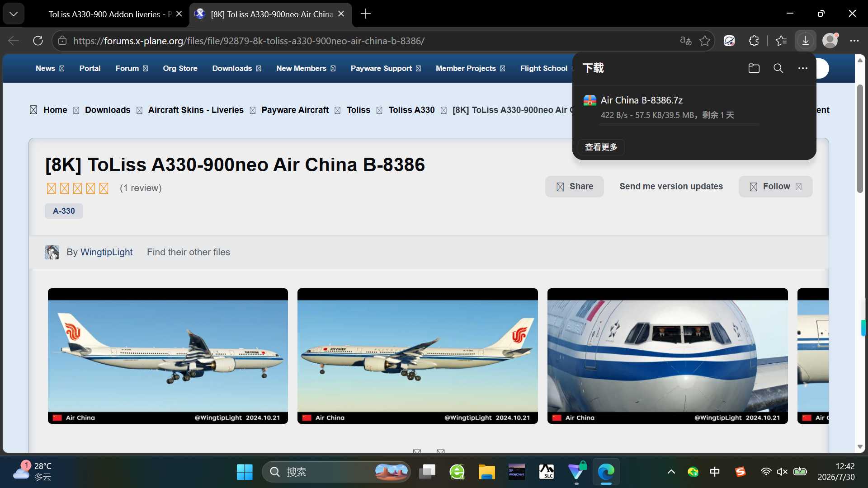Focus the address bar URL
The width and height of the screenshot is (868, 488).
(249, 41)
